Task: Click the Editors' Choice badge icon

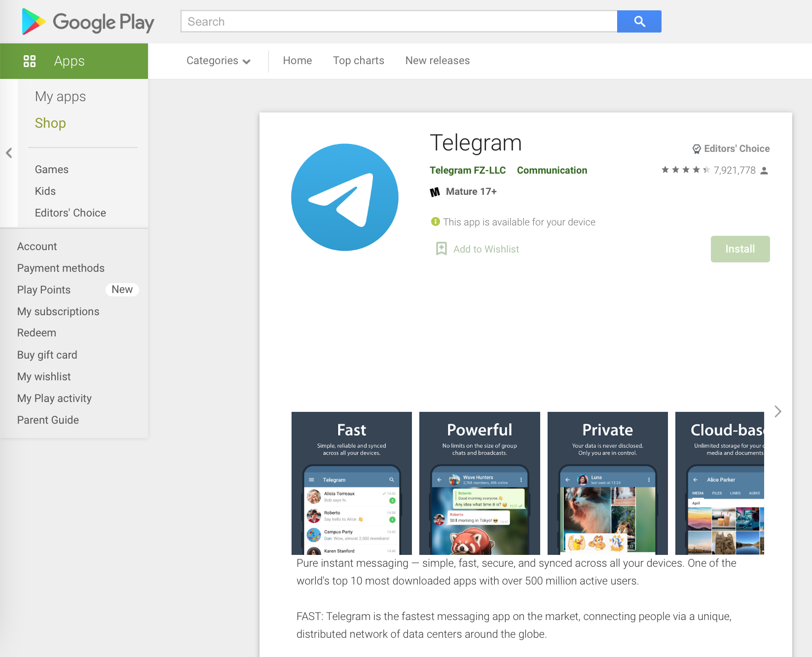Action: (x=697, y=149)
